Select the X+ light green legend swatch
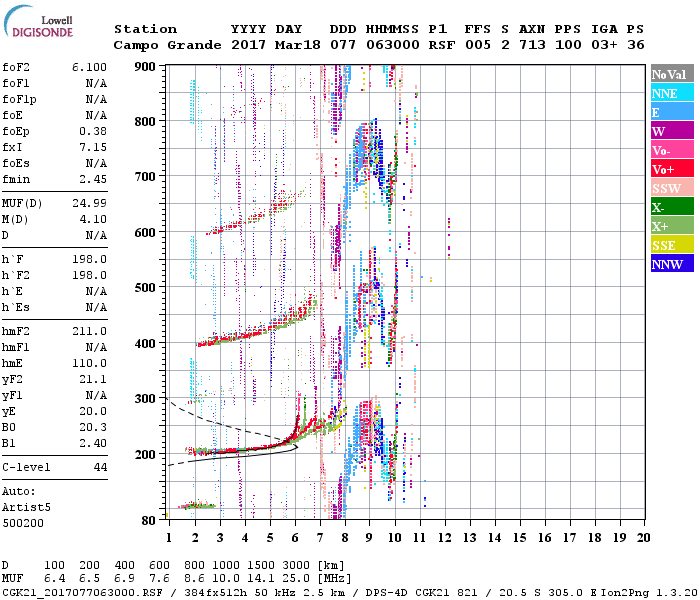Image resolution: width=700 pixels, height=600 pixels. click(672, 225)
